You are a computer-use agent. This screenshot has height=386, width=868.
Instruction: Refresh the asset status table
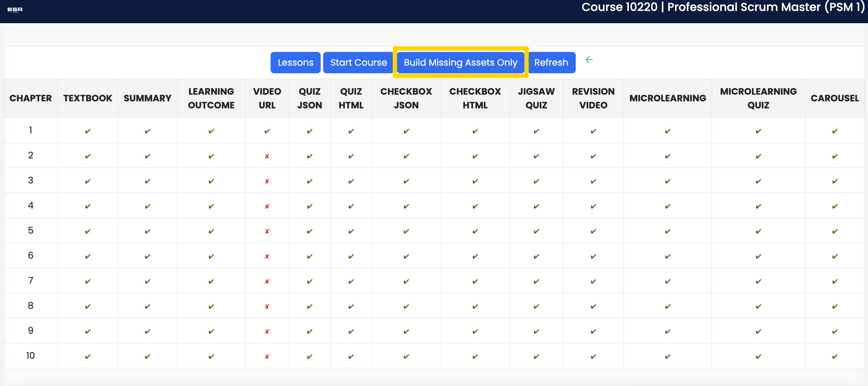[551, 63]
